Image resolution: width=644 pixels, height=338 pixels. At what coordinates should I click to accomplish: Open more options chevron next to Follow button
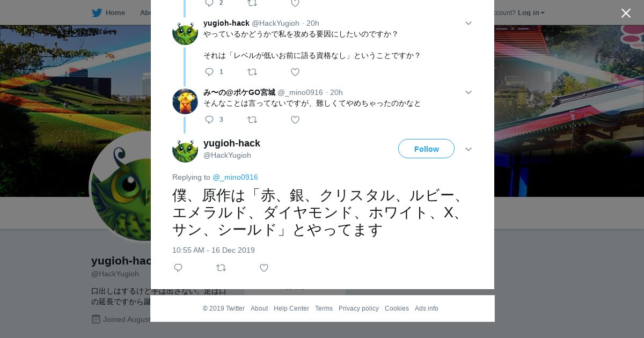(469, 149)
